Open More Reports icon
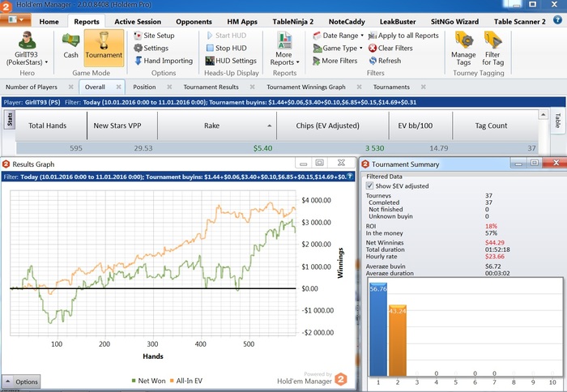 [x=284, y=40]
